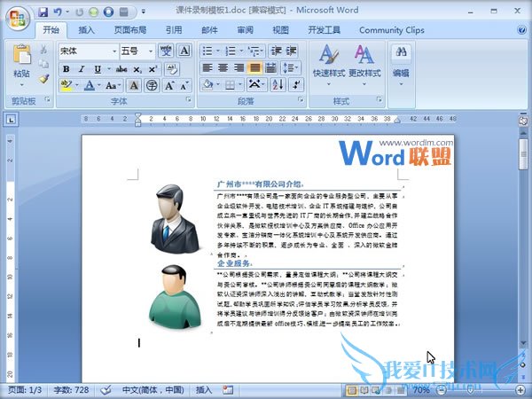Pick the yellow text highlight color

point(66,85)
